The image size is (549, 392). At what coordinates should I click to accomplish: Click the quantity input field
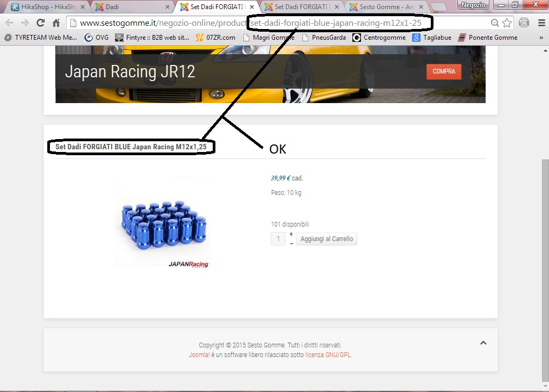pyautogui.click(x=278, y=239)
